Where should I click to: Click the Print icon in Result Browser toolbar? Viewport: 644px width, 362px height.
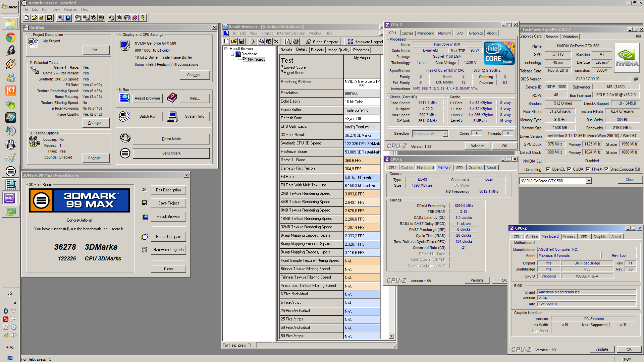(x=296, y=41)
